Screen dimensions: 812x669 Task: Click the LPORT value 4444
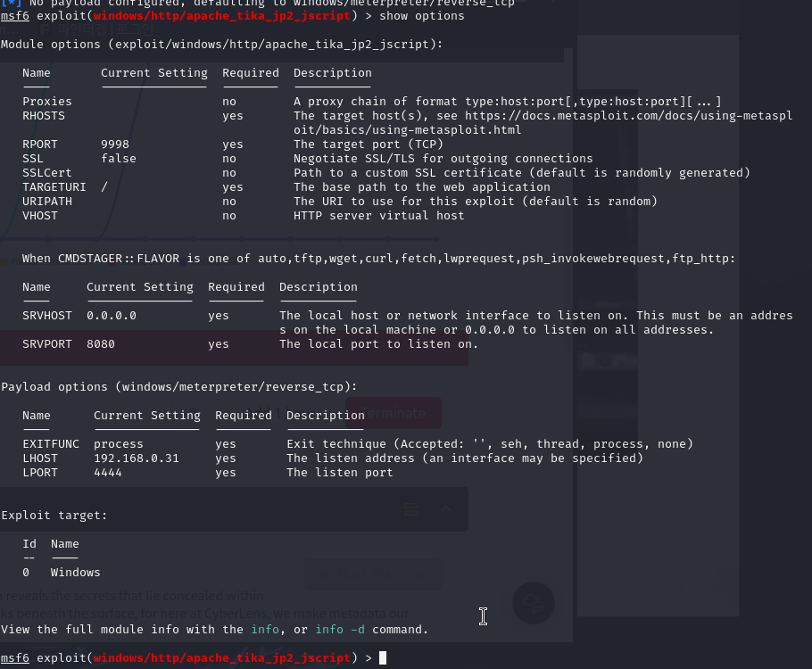[108, 473]
